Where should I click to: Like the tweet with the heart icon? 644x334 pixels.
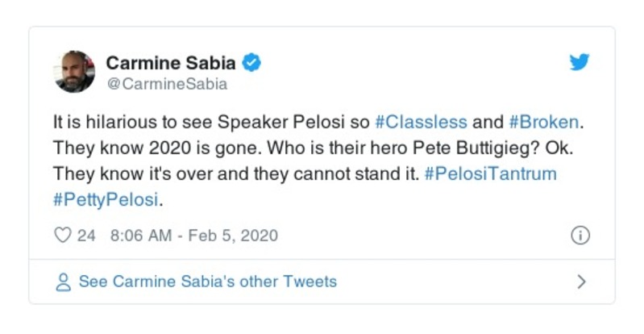[x=62, y=236]
